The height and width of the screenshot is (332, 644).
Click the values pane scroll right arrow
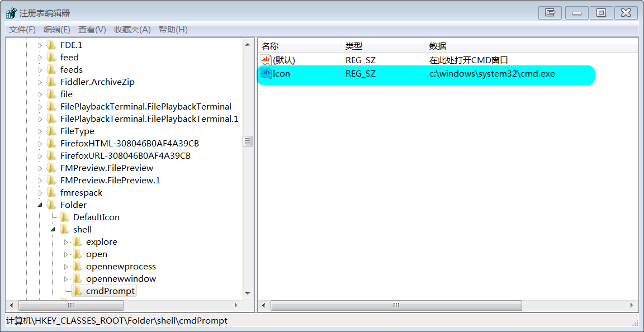pyautogui.click(x=632, y=305)
